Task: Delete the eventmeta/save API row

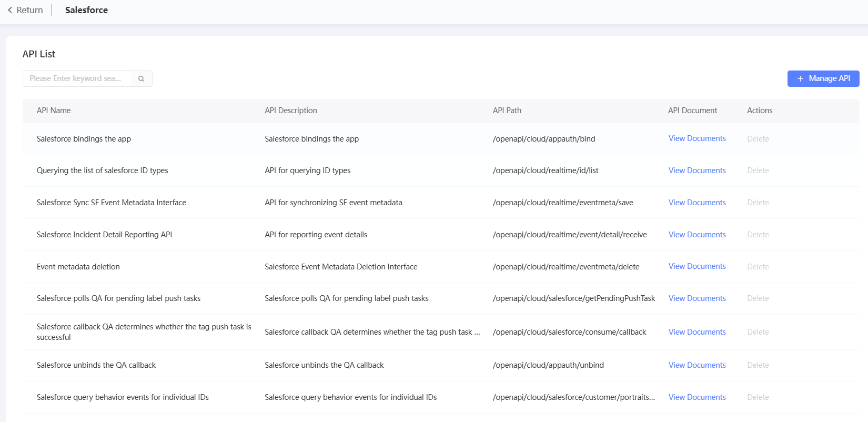Action: 758,203
